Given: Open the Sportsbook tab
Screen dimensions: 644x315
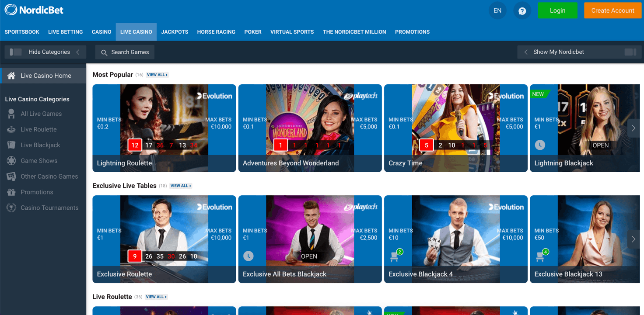Looking at the screenshot, I should click(22, 32).
